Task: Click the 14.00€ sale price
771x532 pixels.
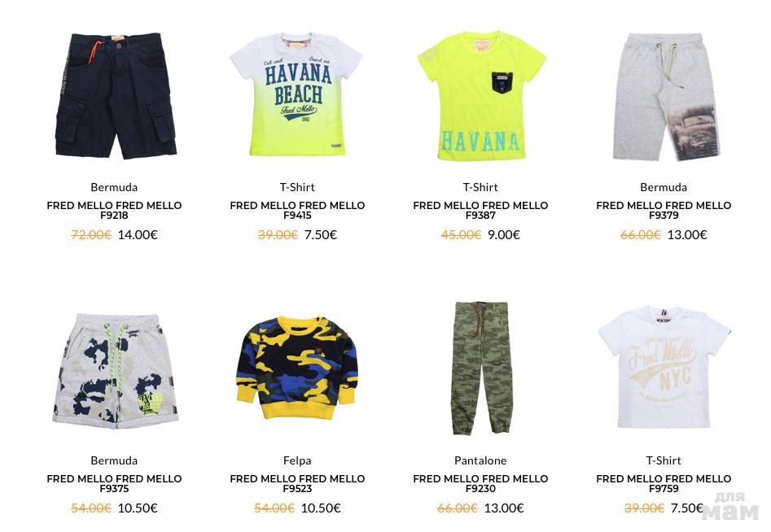Action: 138,235
